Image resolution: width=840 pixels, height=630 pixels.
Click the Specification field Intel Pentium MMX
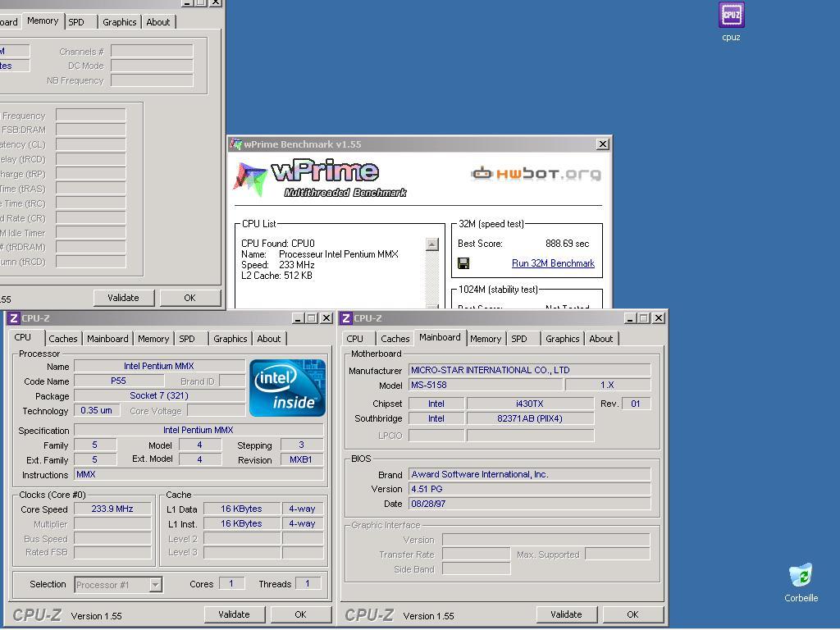199,430
